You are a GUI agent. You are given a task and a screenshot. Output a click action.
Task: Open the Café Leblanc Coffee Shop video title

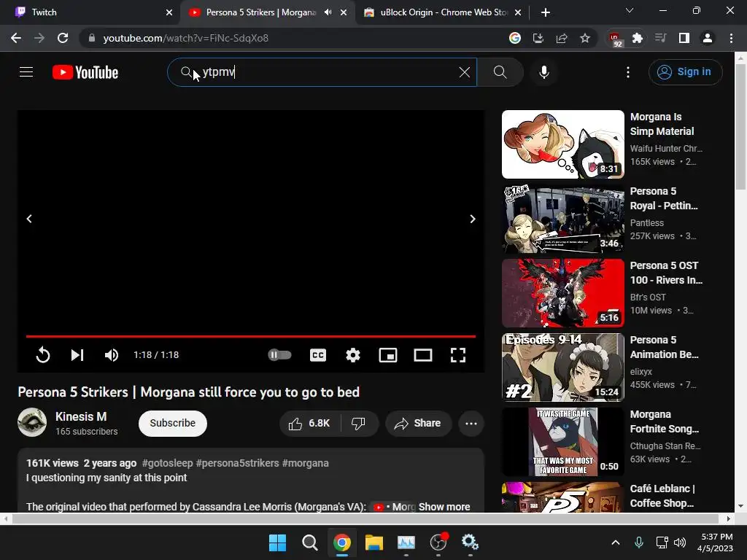tap(662, 496)
